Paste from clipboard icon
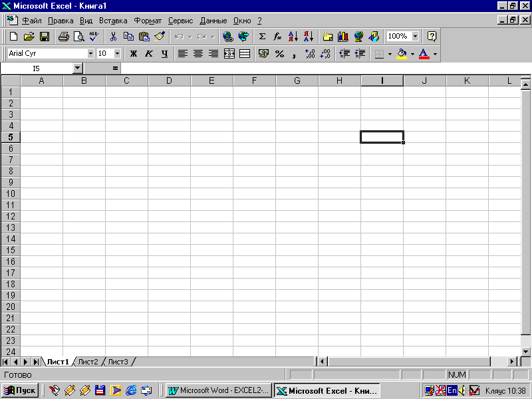Viewport: 532px width, 399px height. [x=144, y=37]
